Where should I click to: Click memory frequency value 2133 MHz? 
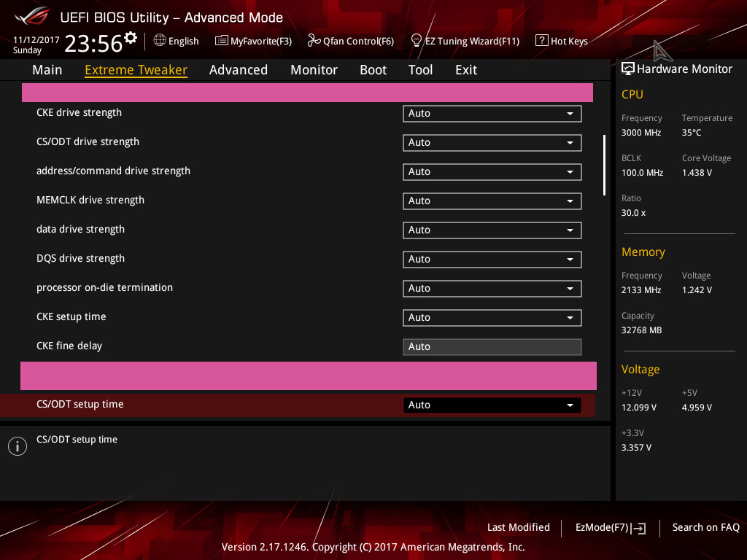641,290
